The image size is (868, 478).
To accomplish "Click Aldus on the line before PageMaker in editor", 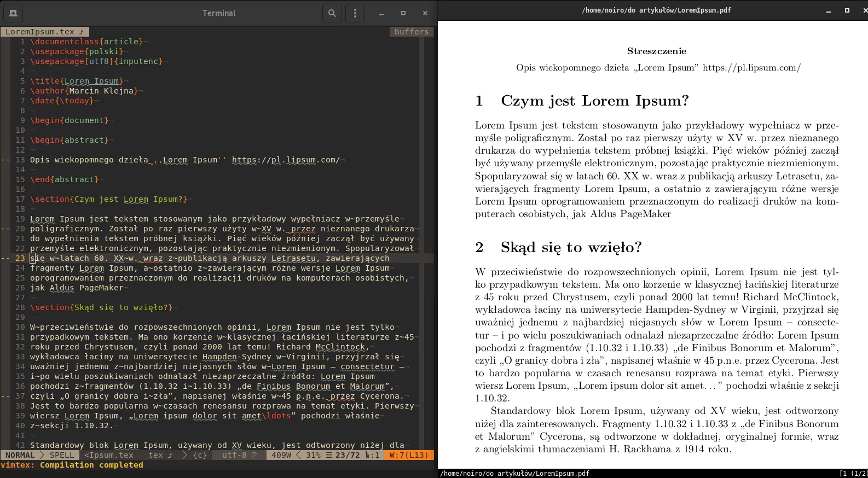I will [62, 288].
